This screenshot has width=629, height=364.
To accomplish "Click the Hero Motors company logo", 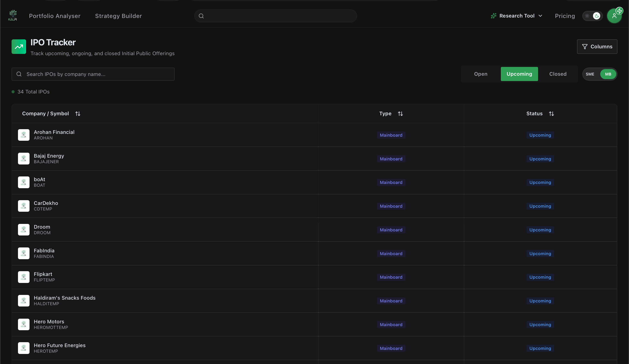I will pos(24,325).
